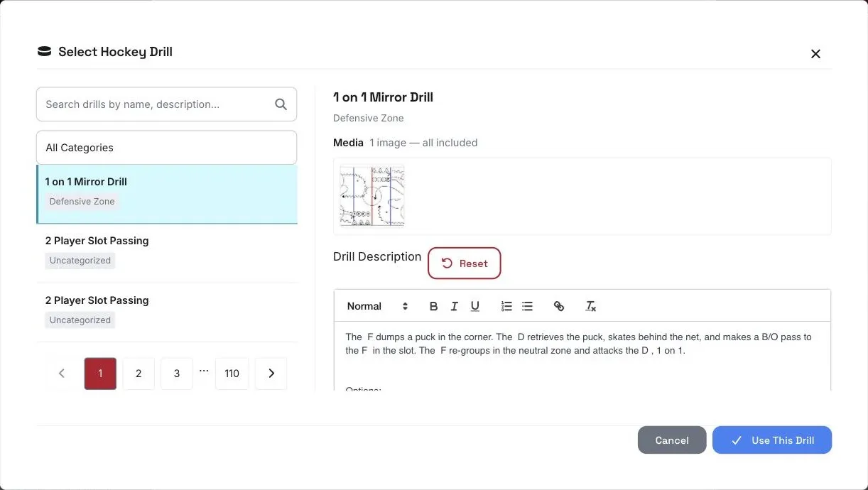Go to the next drills page
The height and width of the screenshot is (490, 868).
(271, 374)
